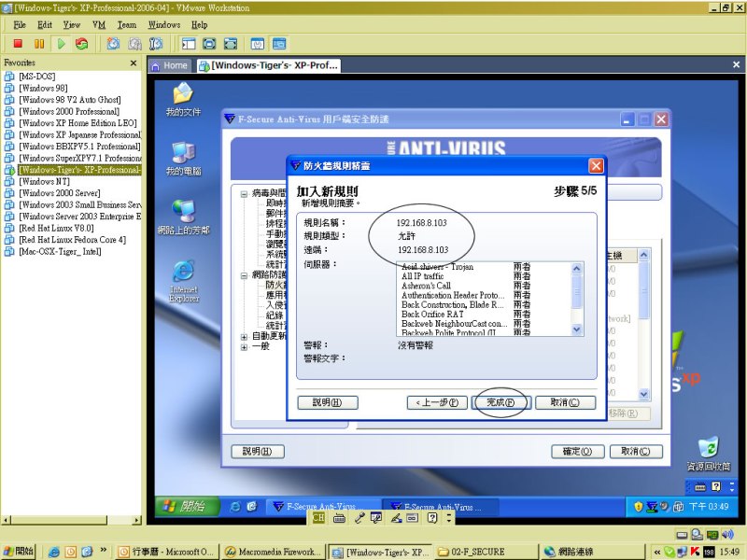Click 02-F_SECURE folder host taskbar button
Image resolution: width=747 pixels, height=560 pixels.
(486, 552)
